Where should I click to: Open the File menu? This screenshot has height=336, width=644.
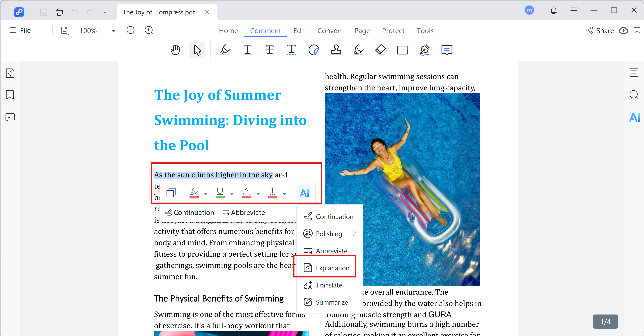pos(20,31)
